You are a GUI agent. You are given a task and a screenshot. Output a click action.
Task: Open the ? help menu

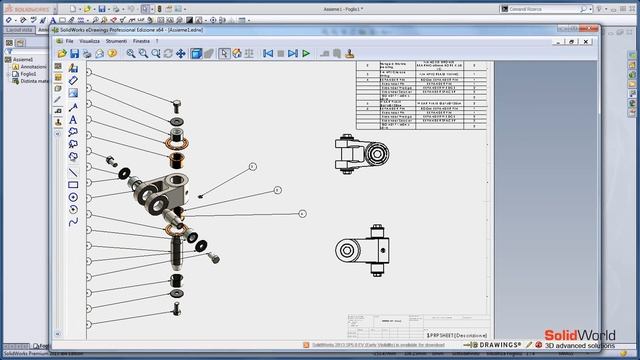click(157, 41)
